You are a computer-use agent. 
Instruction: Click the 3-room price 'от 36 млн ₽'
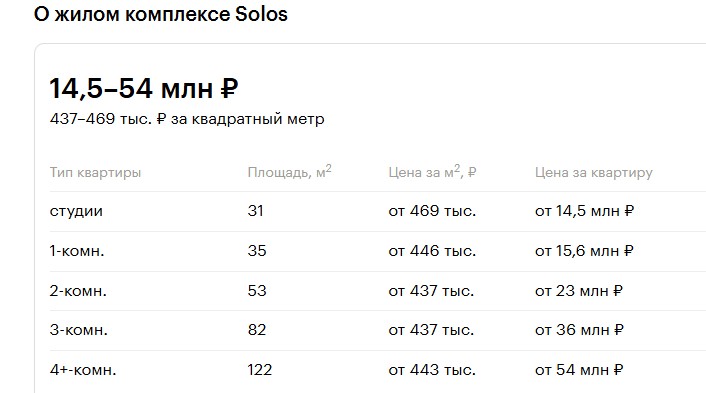click(579, 330)
